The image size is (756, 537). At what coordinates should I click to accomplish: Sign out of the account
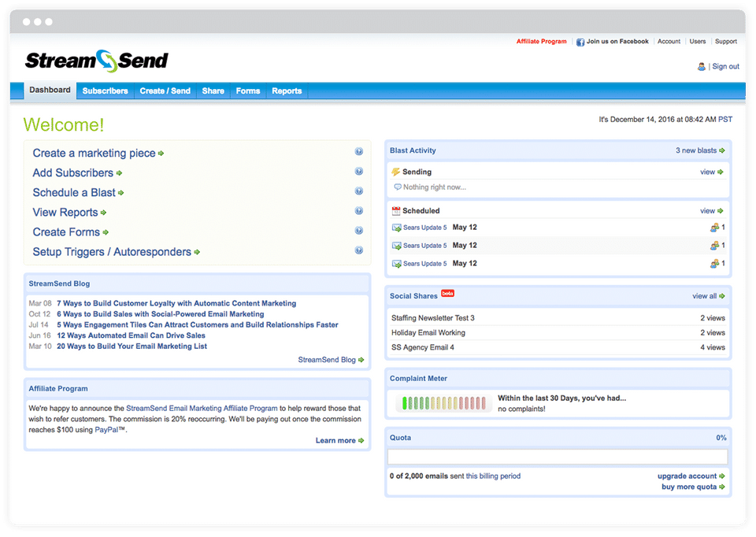[x=725, y=66]
